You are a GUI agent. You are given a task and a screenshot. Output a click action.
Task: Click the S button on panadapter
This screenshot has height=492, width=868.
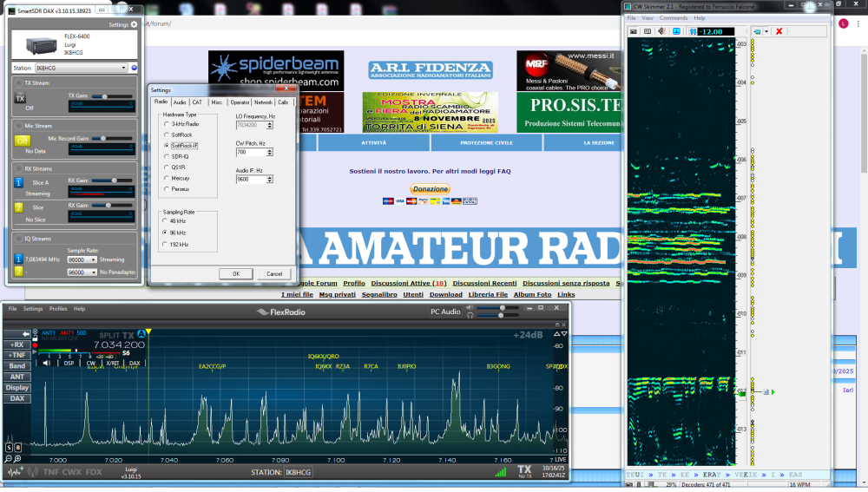pyautogui.click(x=9, y=447)
